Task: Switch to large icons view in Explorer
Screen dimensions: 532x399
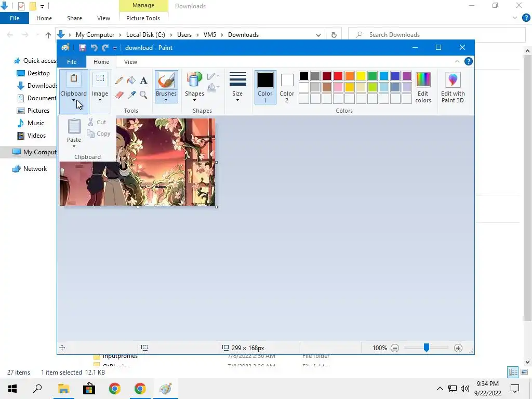Action: point(524,372)
